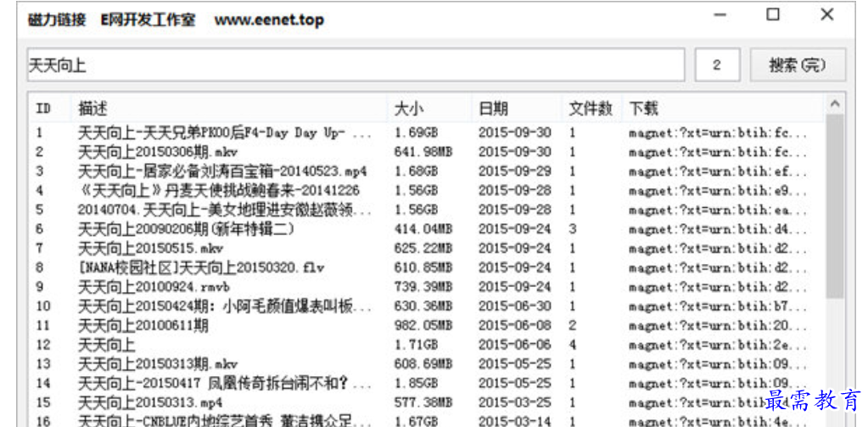Select row 天天向上20150424期:小阿毛颜值爆表叫板
The width and height of the screenshot is (868, 427).
pyautogui.click(x=428, y=306)
